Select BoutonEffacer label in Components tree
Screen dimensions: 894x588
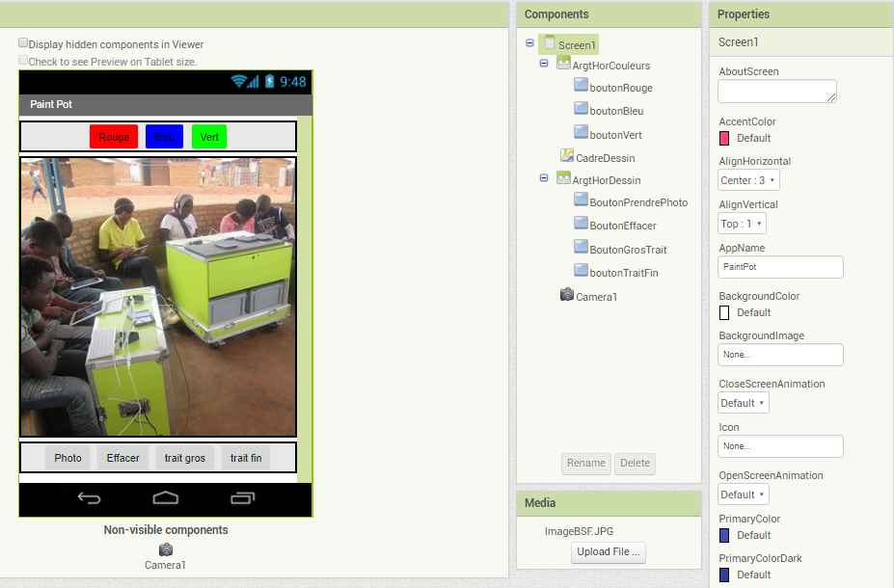(x=623, y=226)
